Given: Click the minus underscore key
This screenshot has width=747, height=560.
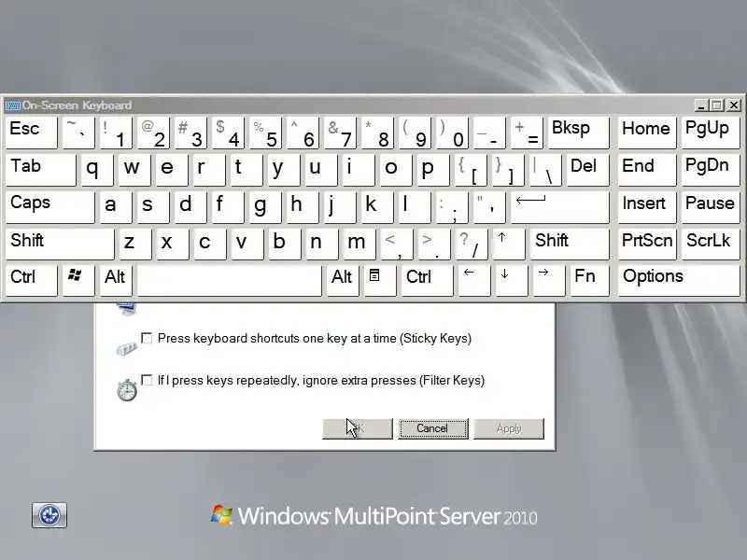Looking at the screenshot, I should coord(489,133).
